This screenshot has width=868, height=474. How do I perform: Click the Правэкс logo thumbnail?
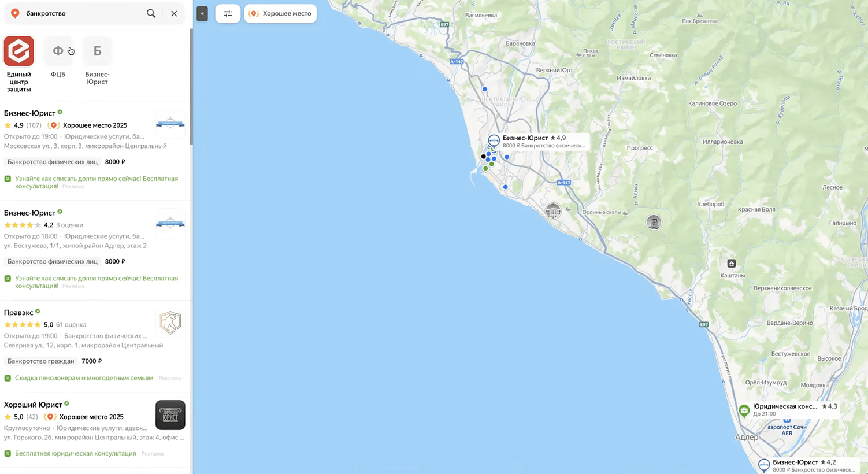coord(170,323)
